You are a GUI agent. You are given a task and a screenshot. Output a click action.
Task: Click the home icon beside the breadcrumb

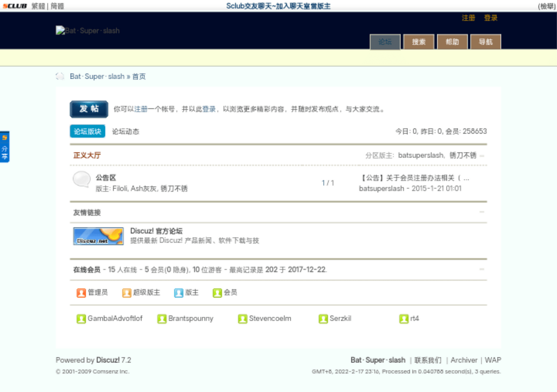(60, 77)
